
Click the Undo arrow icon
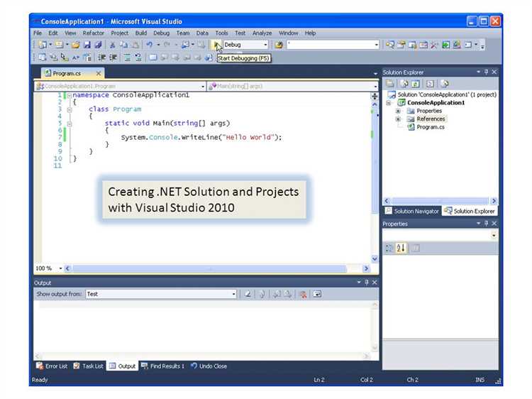pyautogui.click(x=149, y=45)
